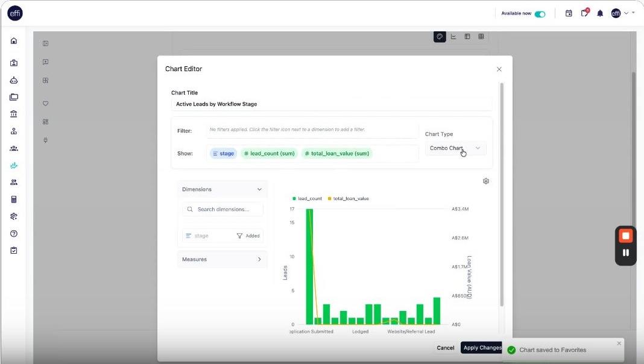
Task: Click the lead_count (sum) measure chip
Action: [269, 154]
